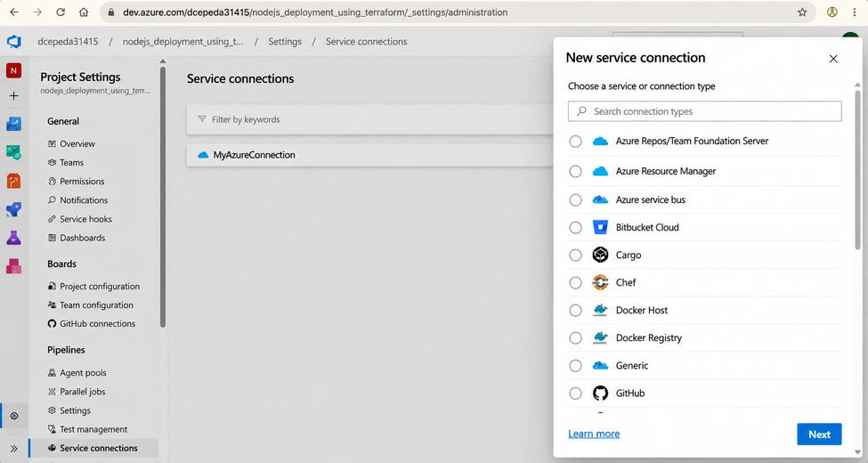Click the address bar URL

coord(315,12)
